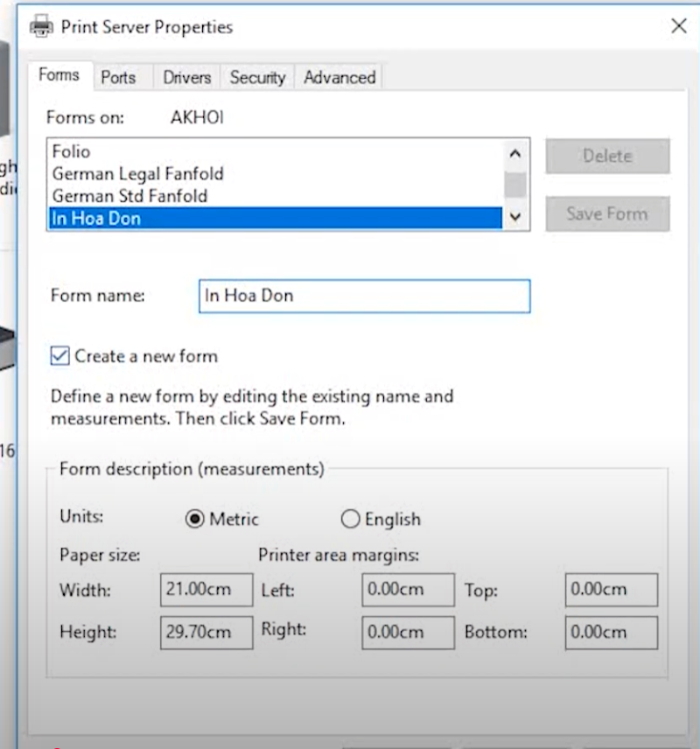
Task: Click the Left margin field
Action: [x=408, y=590]
